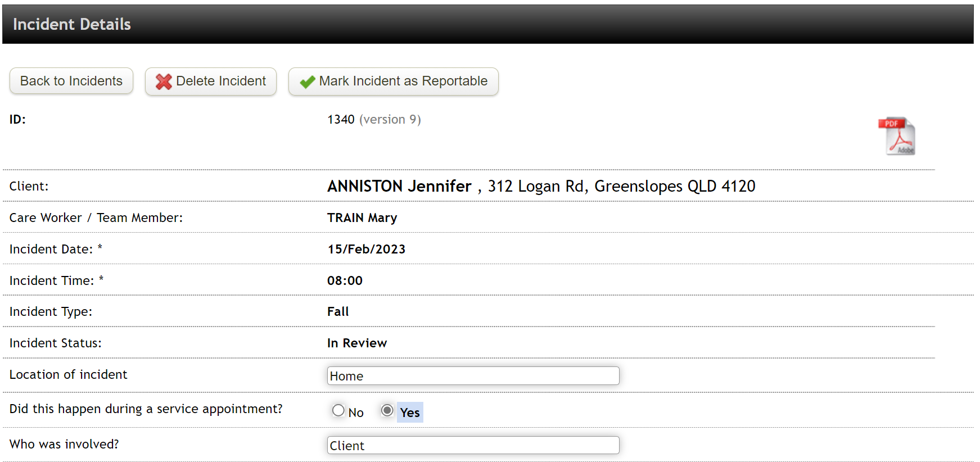Edit the Location of incident field

click(x=473, y=375)
